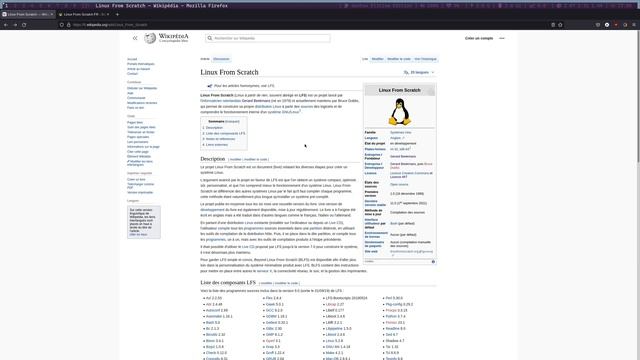Open the Open source link in infobox
Viewport: 640px width, 360px height.
click(399, 184)
